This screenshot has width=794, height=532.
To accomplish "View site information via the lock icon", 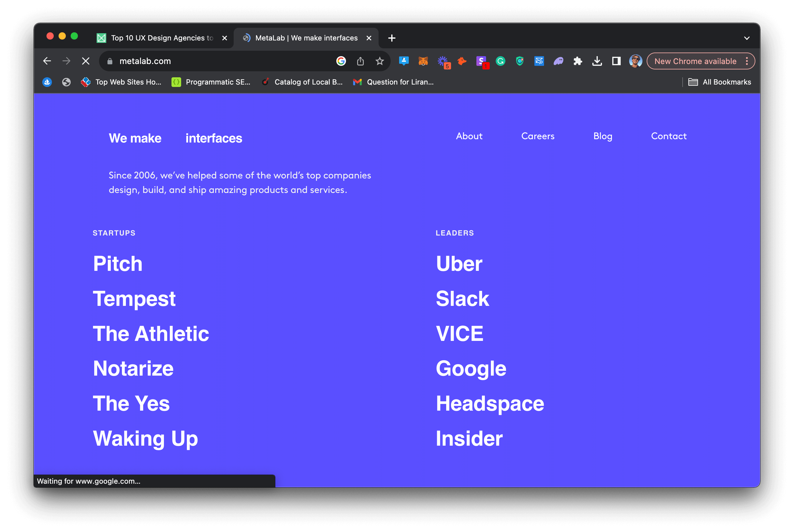I will (x=110, y=61).
